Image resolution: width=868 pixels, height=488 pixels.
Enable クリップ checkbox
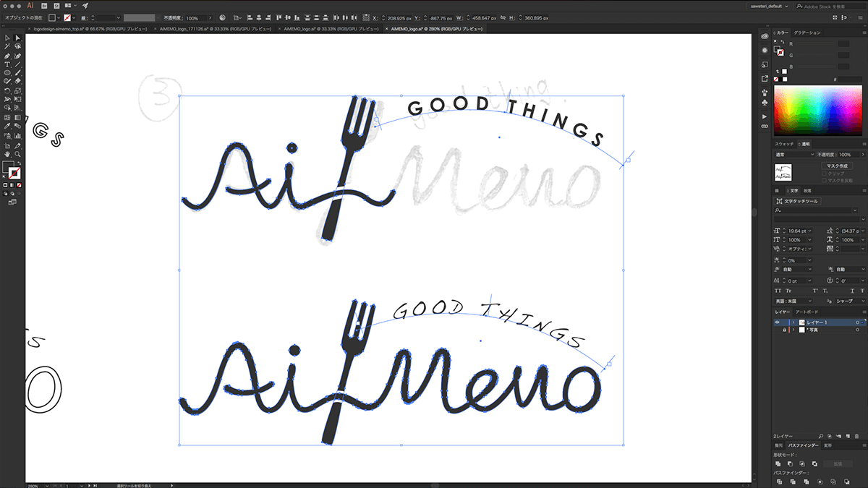[824, 174]
